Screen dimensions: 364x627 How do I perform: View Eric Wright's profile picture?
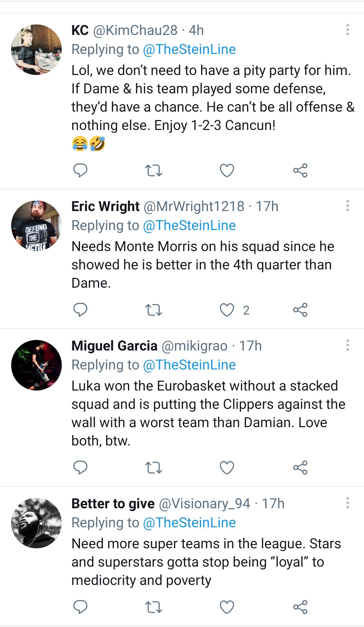point(36,226)
